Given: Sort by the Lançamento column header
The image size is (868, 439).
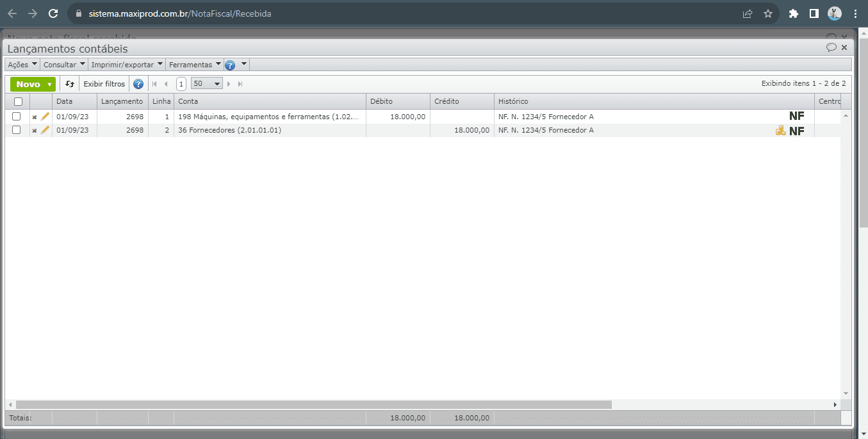Looking at the screenshot, I should (x=122, y=101).
